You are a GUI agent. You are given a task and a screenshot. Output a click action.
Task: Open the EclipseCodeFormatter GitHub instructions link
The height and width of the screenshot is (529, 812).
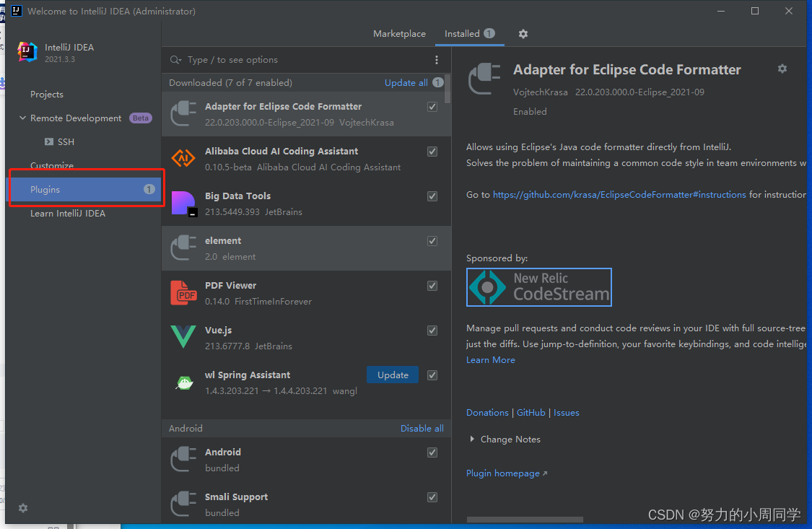(619, 195)
